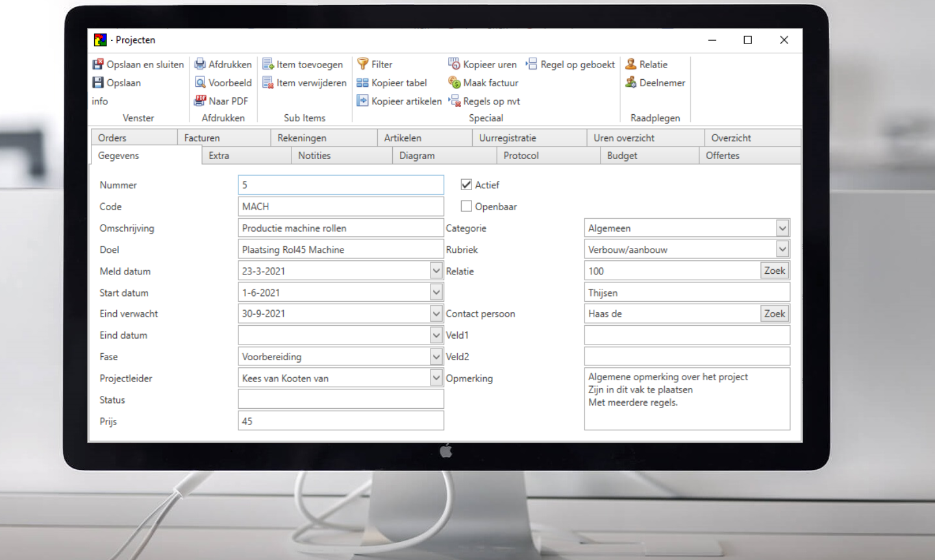Click the Code field containing MACH
Image resolution: width=935 pixels, height=560 pixels.
341,206
